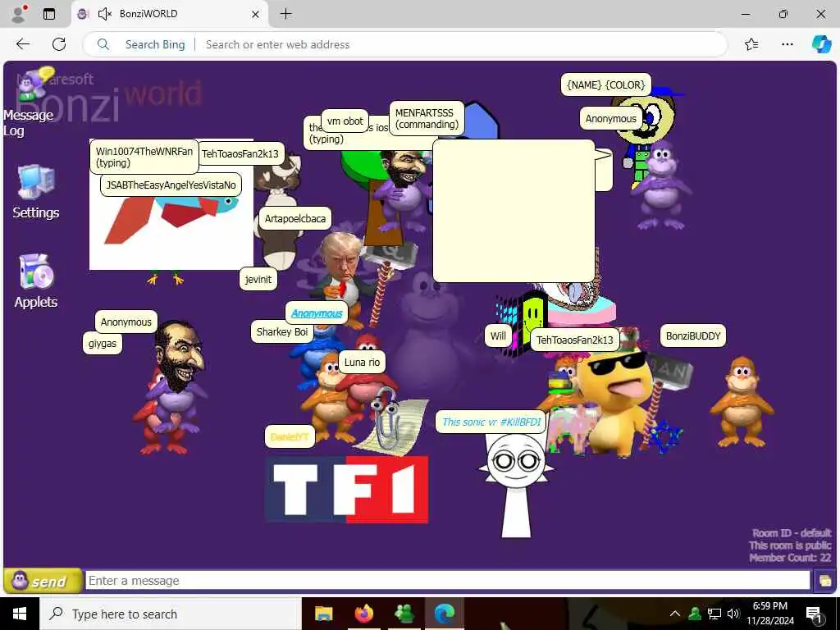Click the orange gorilla under BonziBUDDY

(742, 402)
